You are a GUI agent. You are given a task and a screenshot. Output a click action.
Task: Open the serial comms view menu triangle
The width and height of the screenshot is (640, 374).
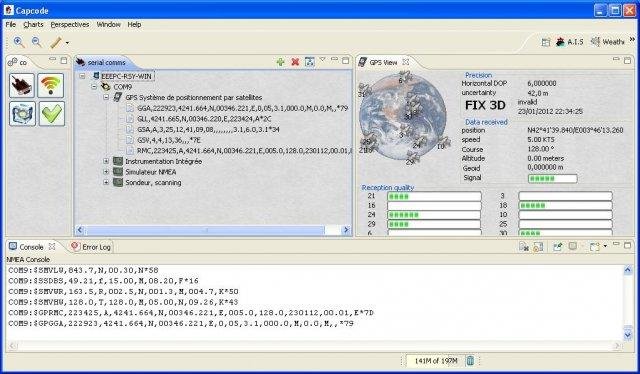click(322, 60)
